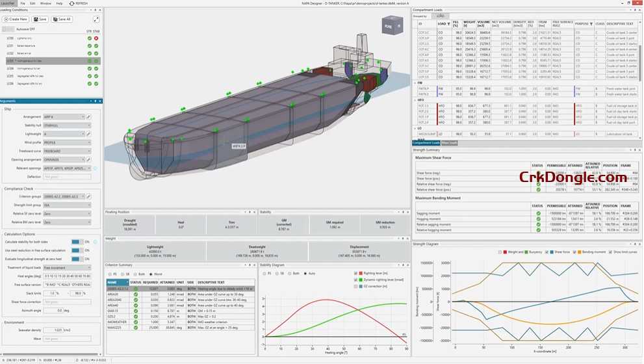Click the edit pencil icon next to Arrangement
This screenshot has height=364, width=644.
[88, 118]
